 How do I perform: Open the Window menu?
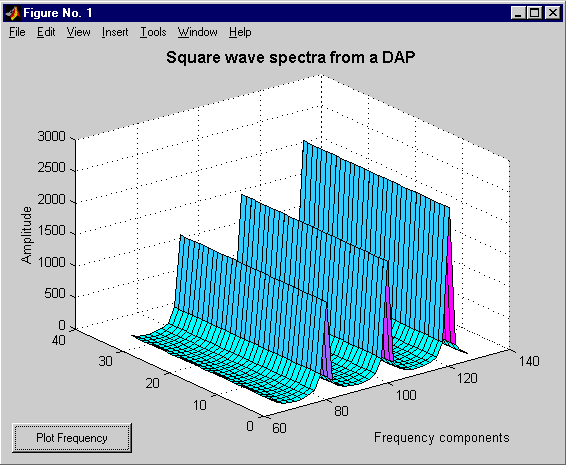coord(197,32)
